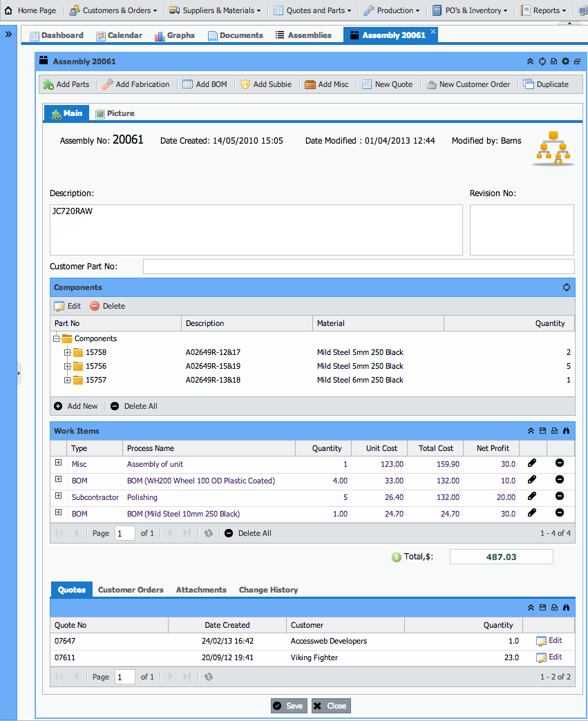Open Assembly 20061 panel settings gear
588x721 pixels.
click(x=565, y=61)
